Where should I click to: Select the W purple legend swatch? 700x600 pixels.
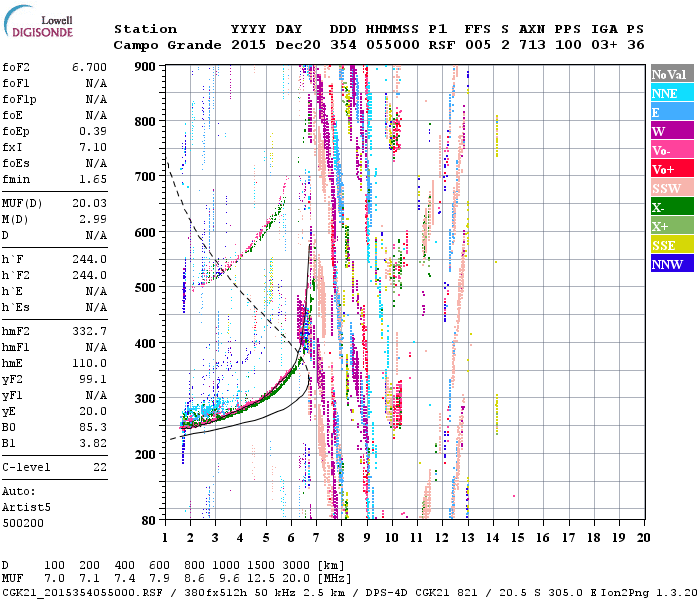point(672,131)
